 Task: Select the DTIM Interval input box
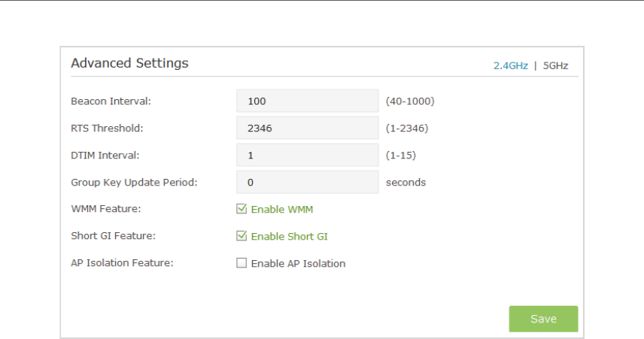(307, 155)
